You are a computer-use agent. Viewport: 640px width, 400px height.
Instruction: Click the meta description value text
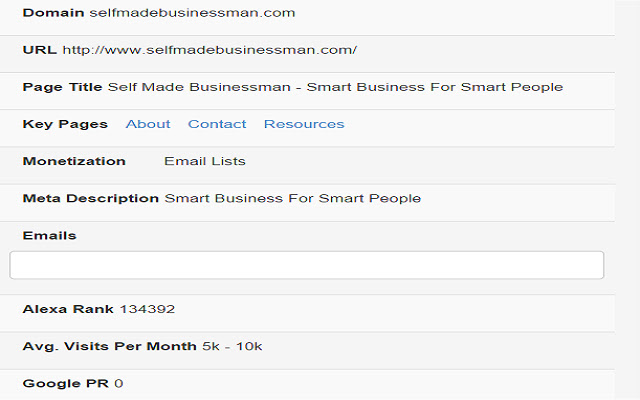tap(293, 198)
